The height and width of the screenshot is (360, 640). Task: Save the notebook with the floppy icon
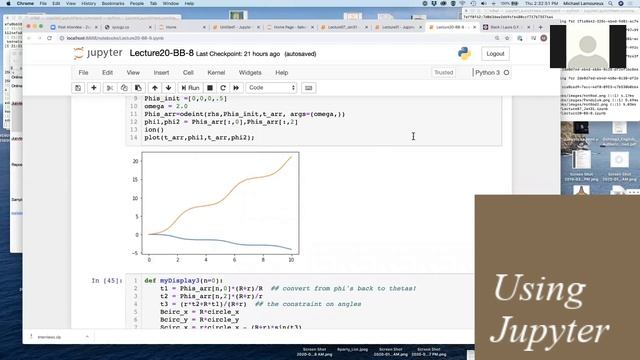78,88
